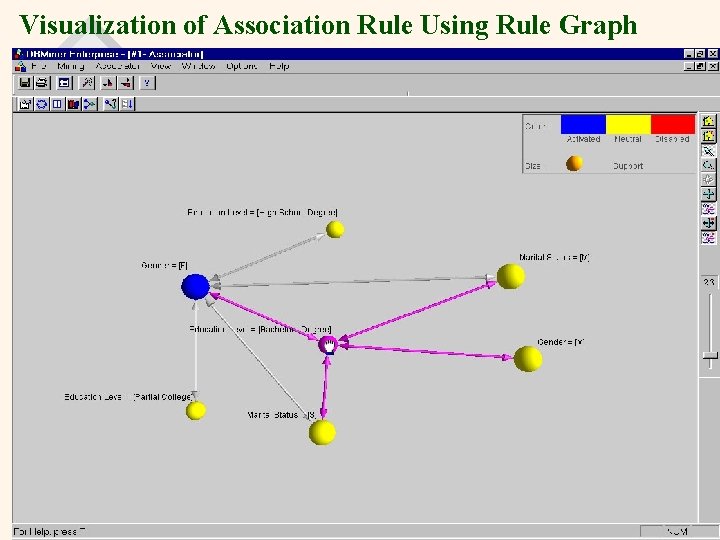Click the blue Activated color swatch in the legend

(x=583, y=124)
